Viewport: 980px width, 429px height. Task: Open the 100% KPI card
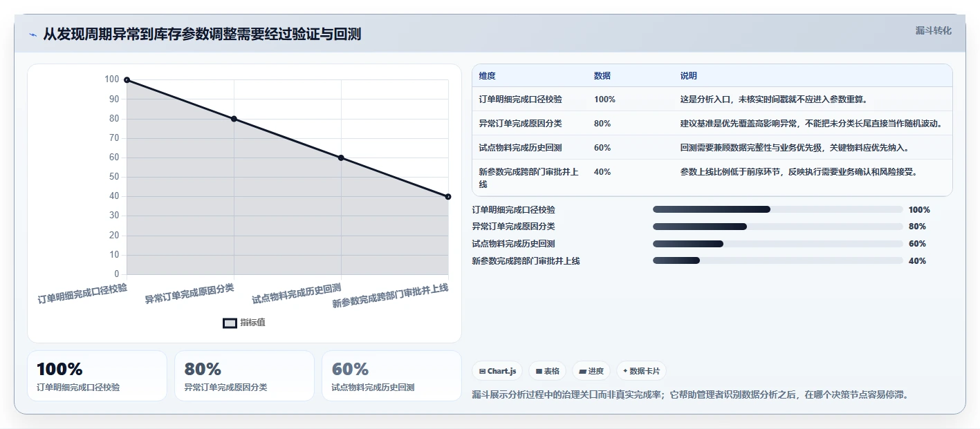point(97,376)
